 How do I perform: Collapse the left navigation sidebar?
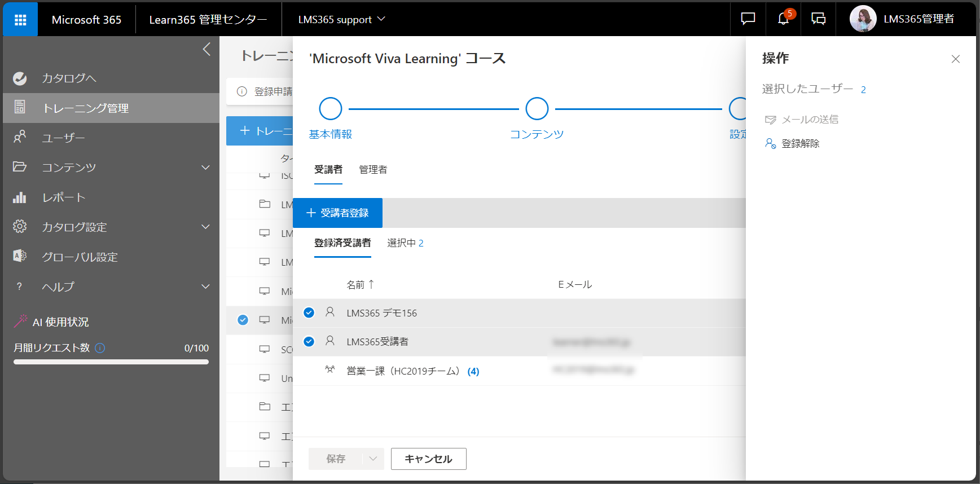[206, 50]
